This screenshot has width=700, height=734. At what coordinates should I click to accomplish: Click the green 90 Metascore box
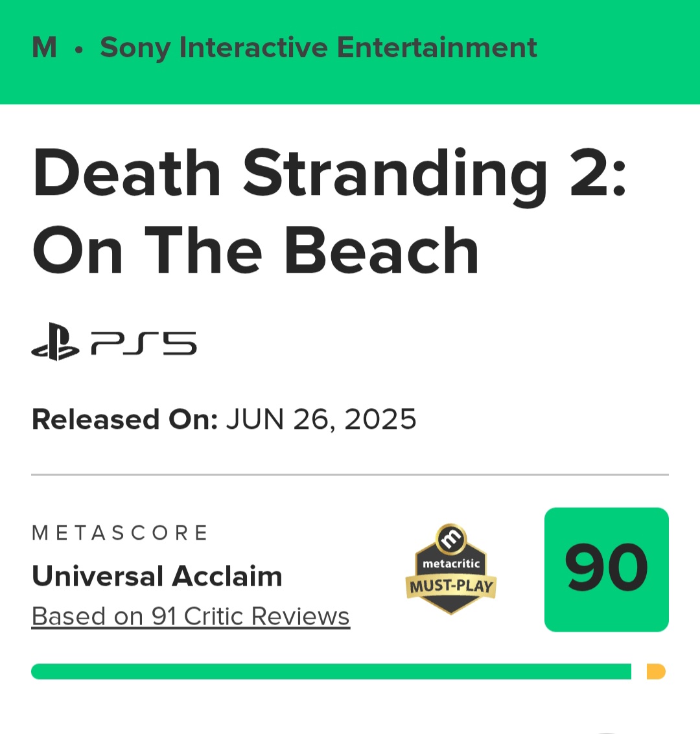(606, 569)
